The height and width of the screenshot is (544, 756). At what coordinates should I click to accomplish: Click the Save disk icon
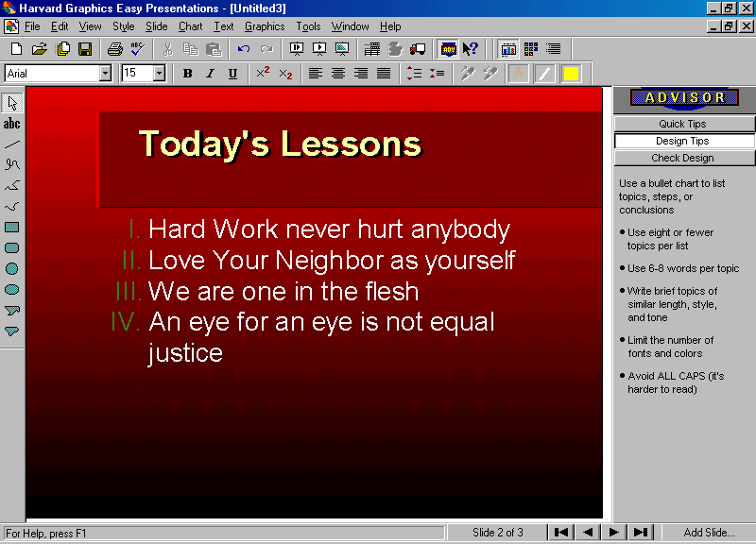[x=85, y=49]
